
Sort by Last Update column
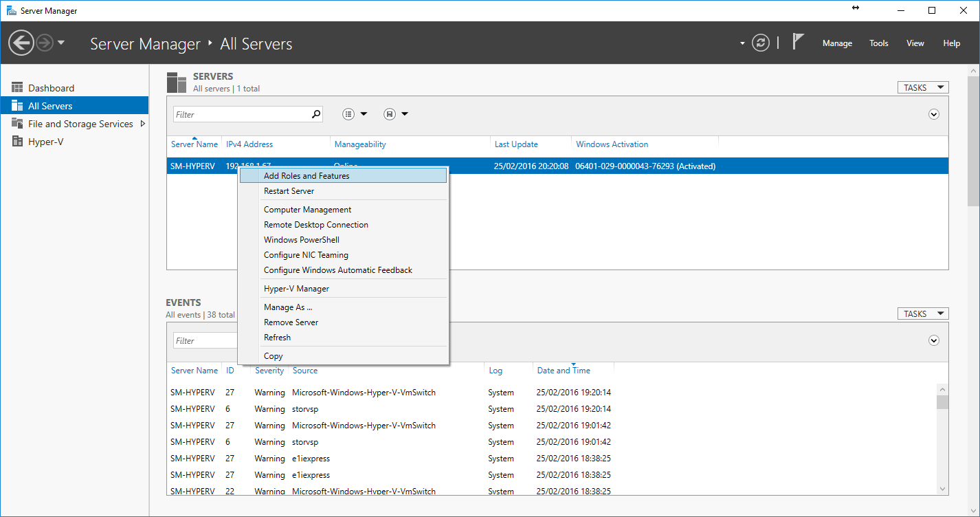516,144
